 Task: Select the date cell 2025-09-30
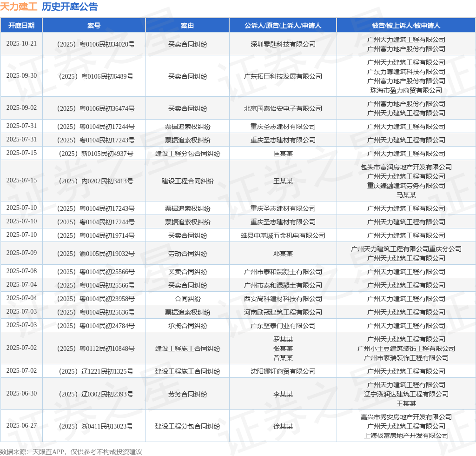(x=21, y=76)
